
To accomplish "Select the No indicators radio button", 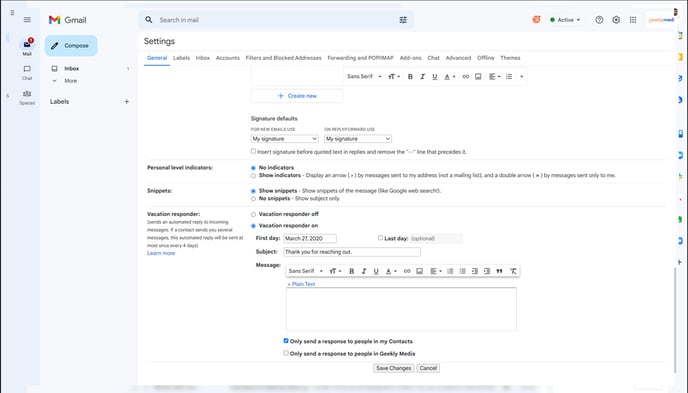I will point(253,168).
